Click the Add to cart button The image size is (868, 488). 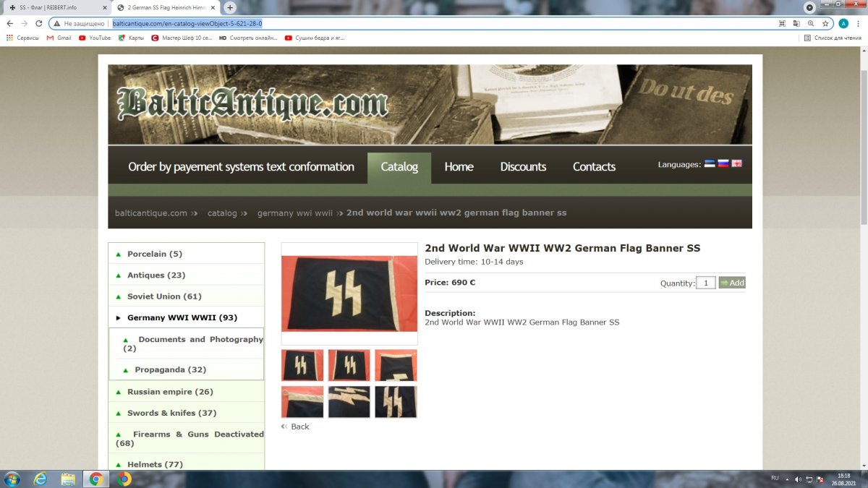tap(732, 283)
